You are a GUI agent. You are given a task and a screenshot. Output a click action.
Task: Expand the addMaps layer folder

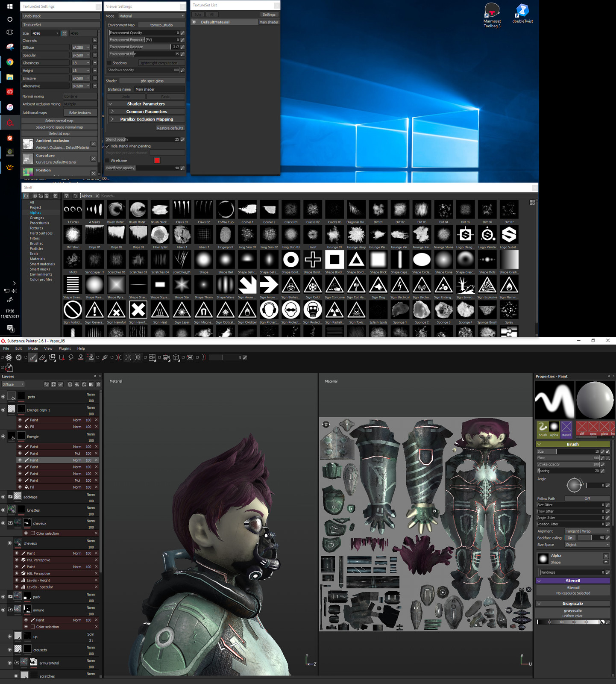[x=10, y=497]
